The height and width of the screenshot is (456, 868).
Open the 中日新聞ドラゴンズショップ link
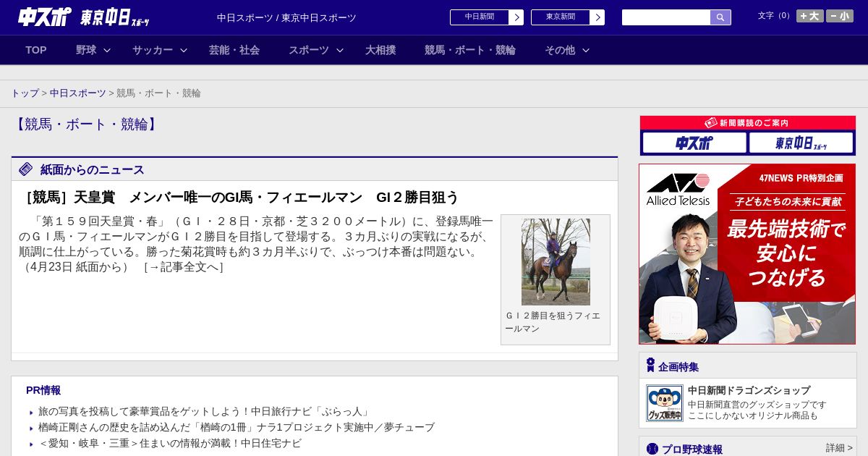click(x=749, y=390)
